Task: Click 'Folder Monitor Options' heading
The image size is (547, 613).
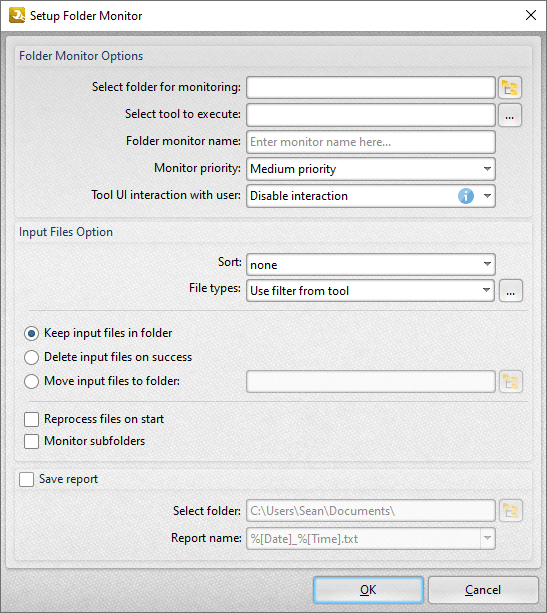Action: 81,56
